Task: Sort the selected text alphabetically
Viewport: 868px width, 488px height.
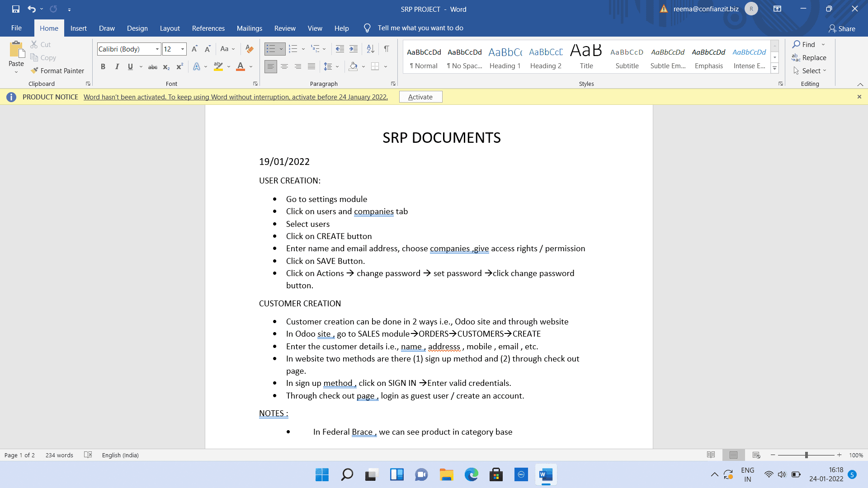Action: (x=370, y=49)
